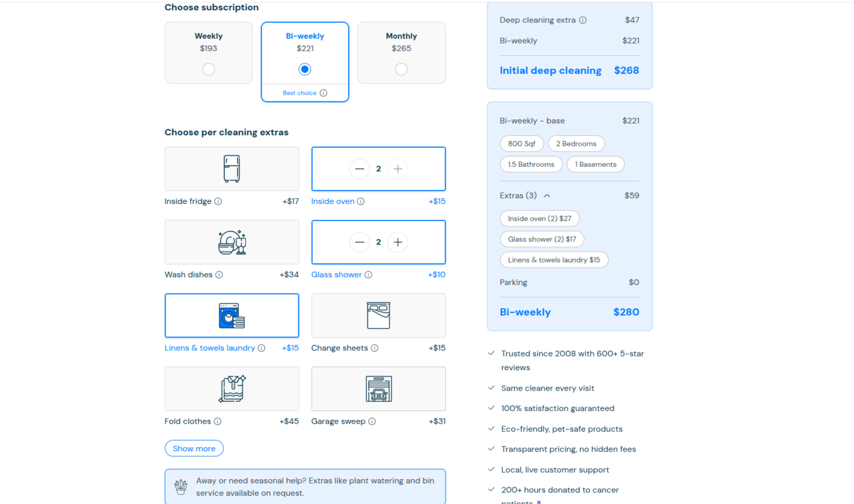The height and width of the screenshot is (504, 854).
Task: Click the Inside oven (2) $27 chip
Action: (540, 219)
